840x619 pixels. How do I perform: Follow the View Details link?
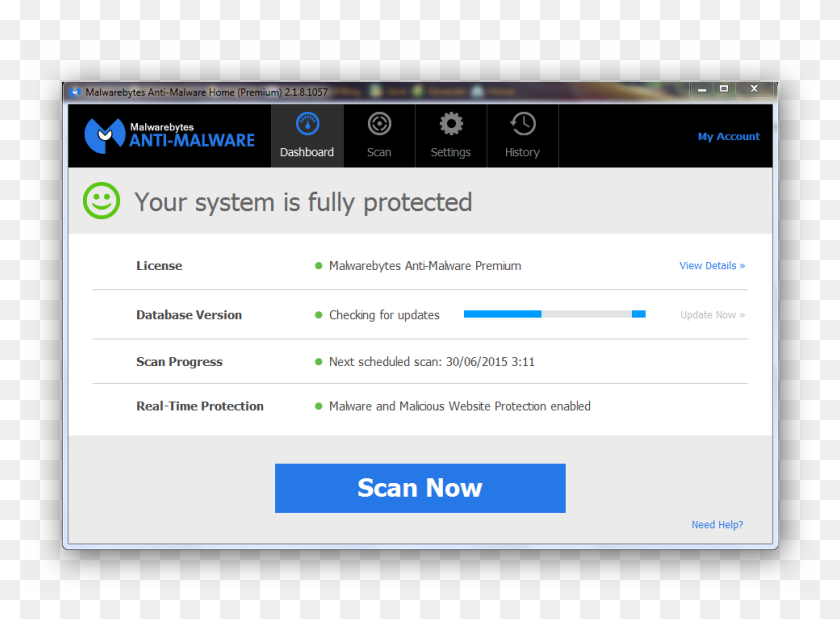pyautogui.click(x=711, y=266)
